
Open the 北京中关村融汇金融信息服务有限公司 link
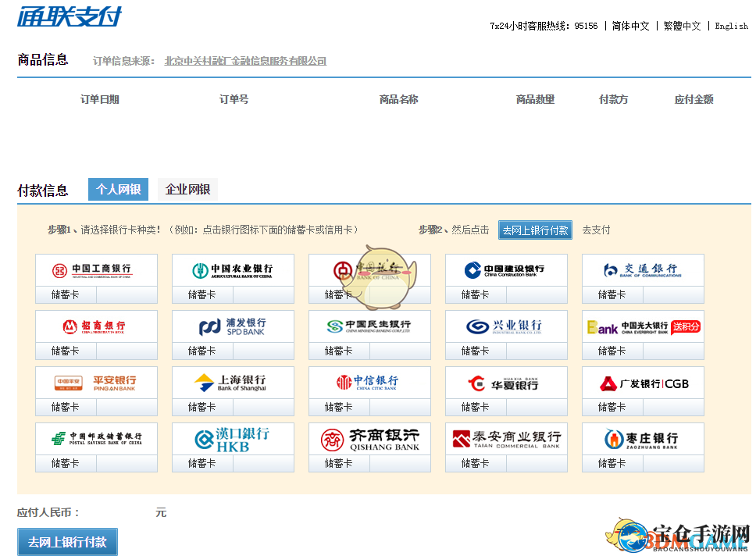(245, 61)
